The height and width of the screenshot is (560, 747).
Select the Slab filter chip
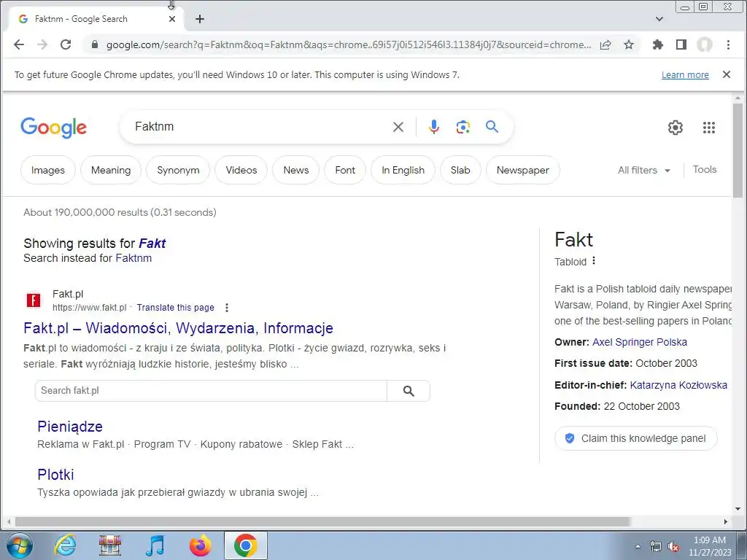(460, 170)
